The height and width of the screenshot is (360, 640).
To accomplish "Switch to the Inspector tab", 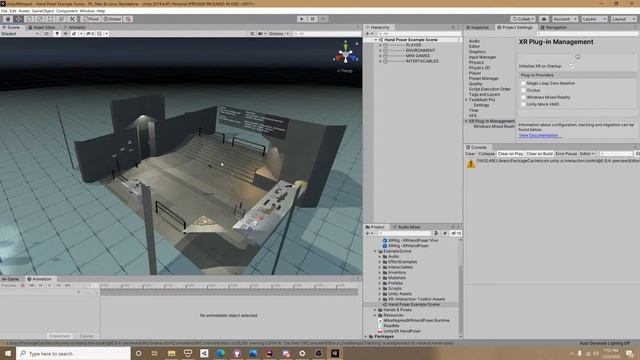I will point(478,27).
